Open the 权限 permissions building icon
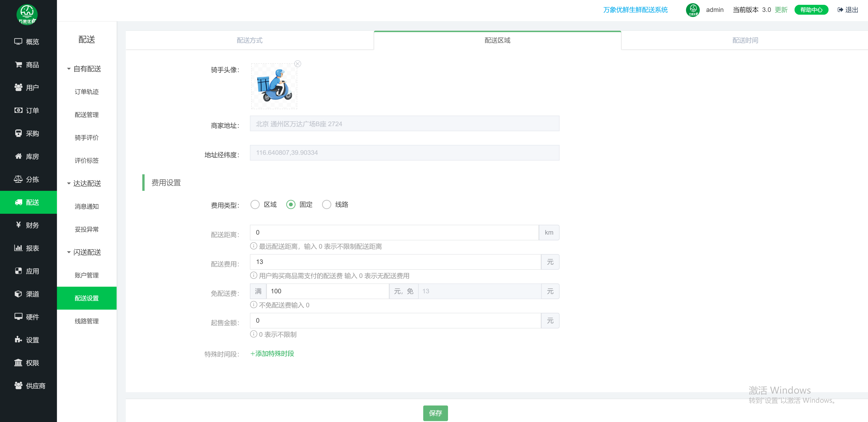This screenshot has width=868, height=422. (x=18, y=363)
